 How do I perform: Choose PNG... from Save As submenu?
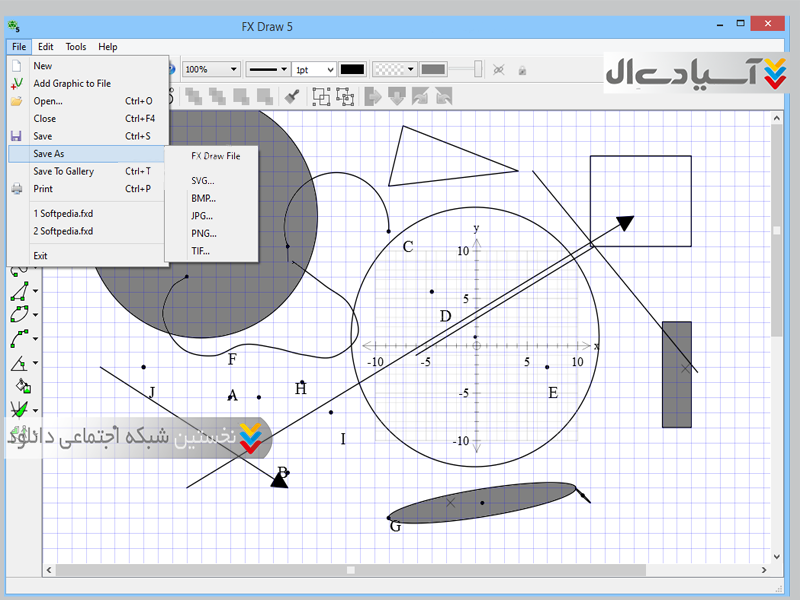coord(204,233)
